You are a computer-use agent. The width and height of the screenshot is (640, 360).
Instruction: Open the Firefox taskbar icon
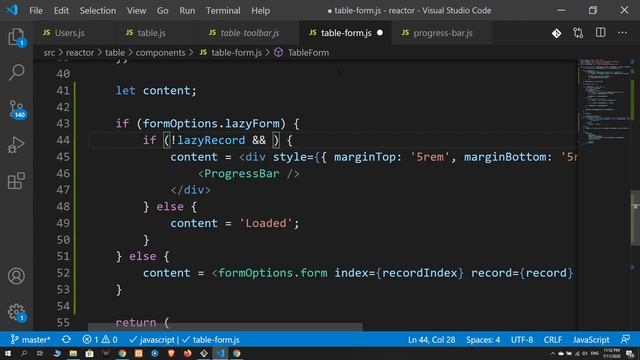pyautogui.click(x=187, y=353)
